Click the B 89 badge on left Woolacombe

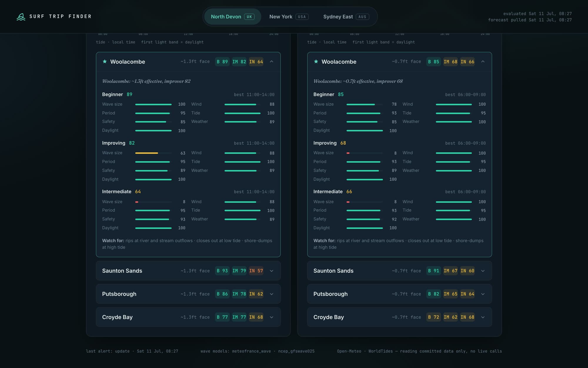[x=222, y=62]
